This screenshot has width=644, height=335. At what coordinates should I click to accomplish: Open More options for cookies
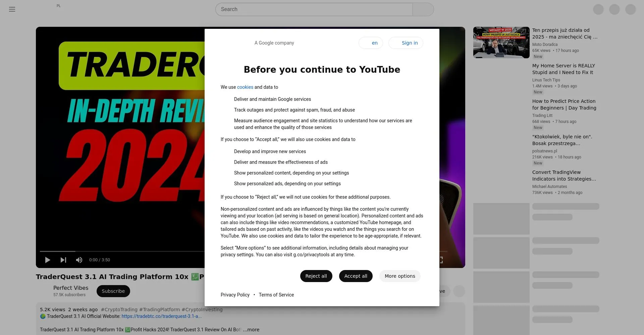tap(400, 276)
